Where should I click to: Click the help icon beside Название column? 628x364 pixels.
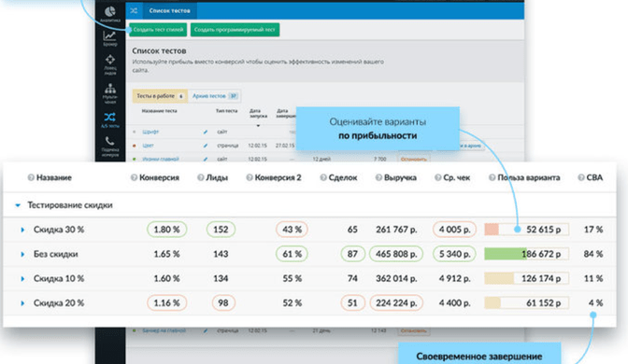coord(31,177)
